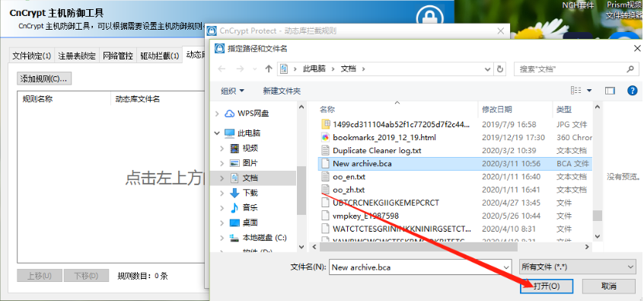Click the 打开(O) button
This screenshot has height=301, width=644.
(x=547, y=287)
